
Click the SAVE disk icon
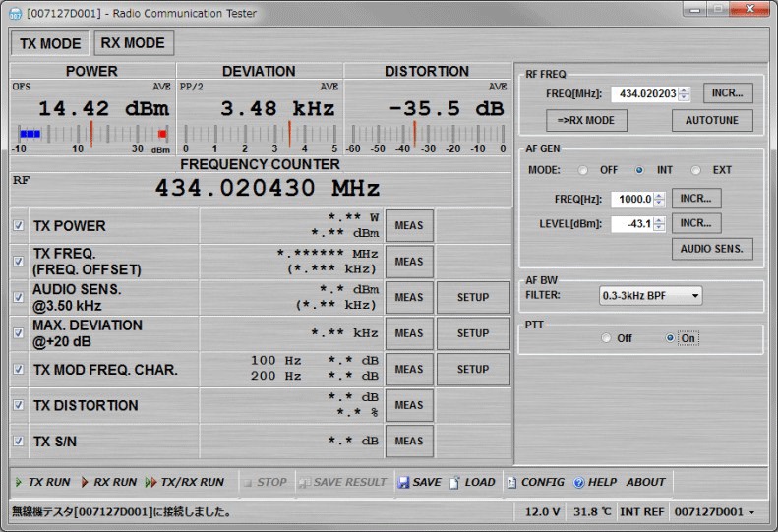pyautogui.click(x=404, y=483)
